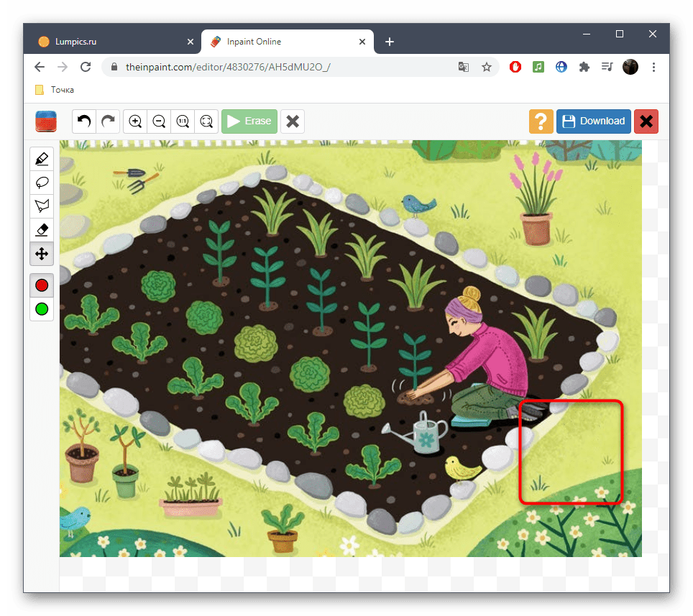The width and height of the screenshot is (693, 616).
Task: Select the Lasso selection tool
Action: pos(42,183)
